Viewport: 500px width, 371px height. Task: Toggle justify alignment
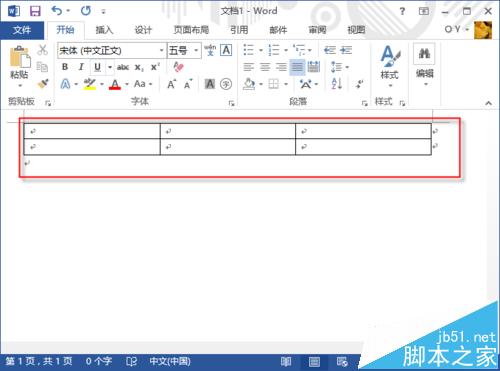pos(297,67)
